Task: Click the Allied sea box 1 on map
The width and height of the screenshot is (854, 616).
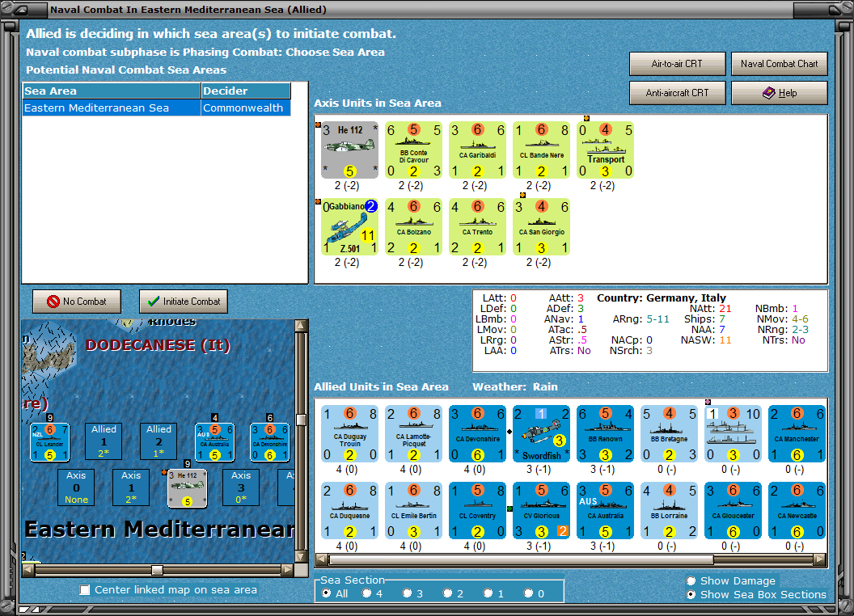Action: pyautogui.click(x=104, y=441)
